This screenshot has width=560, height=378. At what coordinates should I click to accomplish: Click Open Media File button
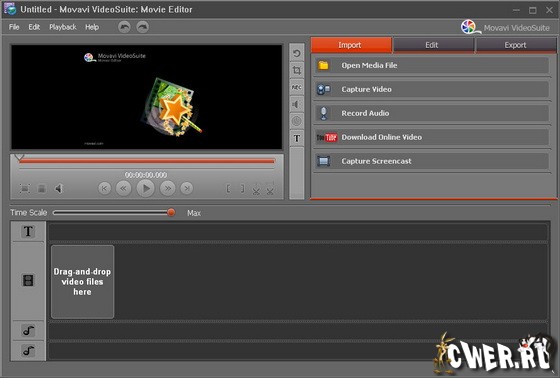[x=431, y=65]
